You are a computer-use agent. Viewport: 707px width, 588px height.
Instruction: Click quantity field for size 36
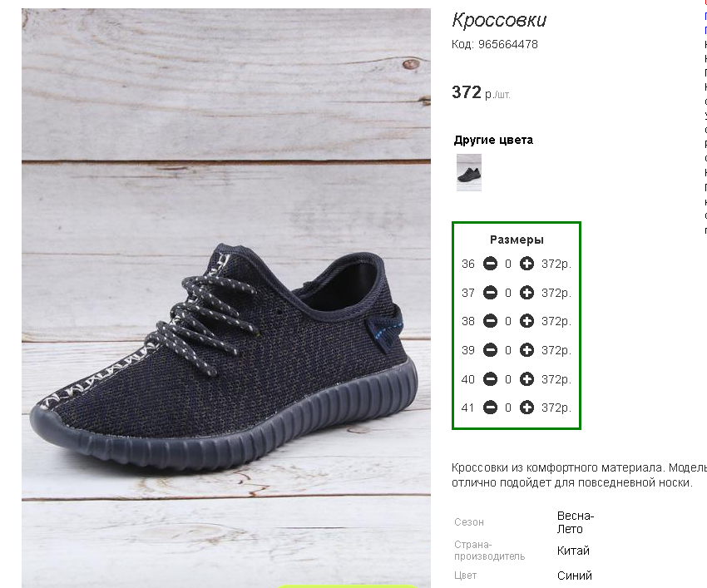pyautogui.click(x=508, y=264)
